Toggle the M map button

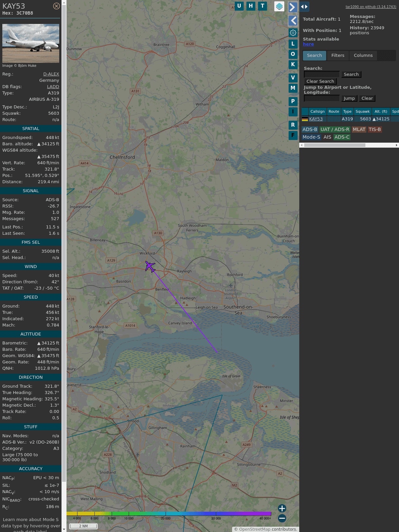pos(293,88)
